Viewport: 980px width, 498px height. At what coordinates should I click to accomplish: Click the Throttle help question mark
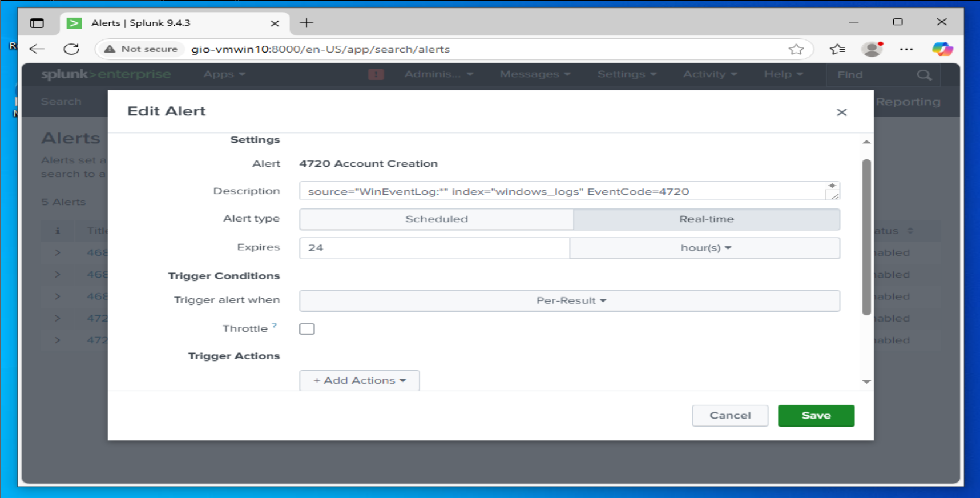click(x=275, y=326)
